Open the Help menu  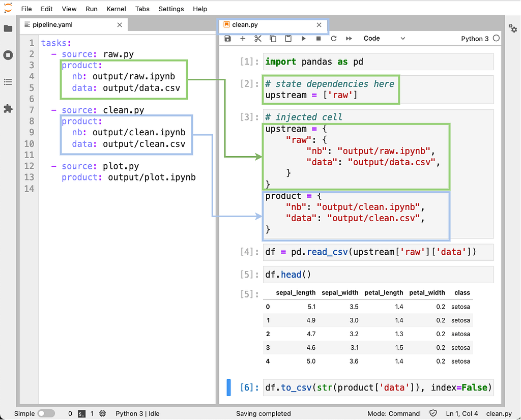[200, 9]
